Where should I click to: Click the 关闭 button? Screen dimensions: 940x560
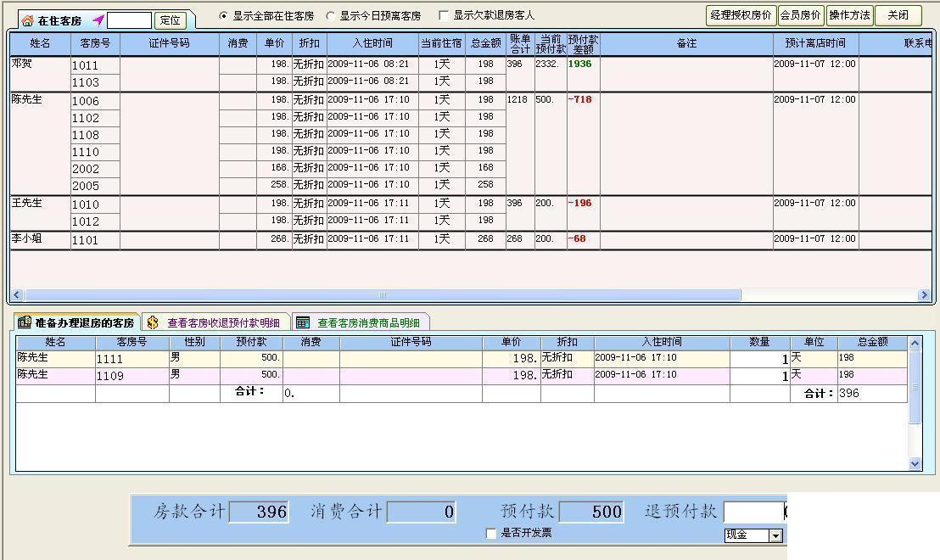click(x=898, y=15)
